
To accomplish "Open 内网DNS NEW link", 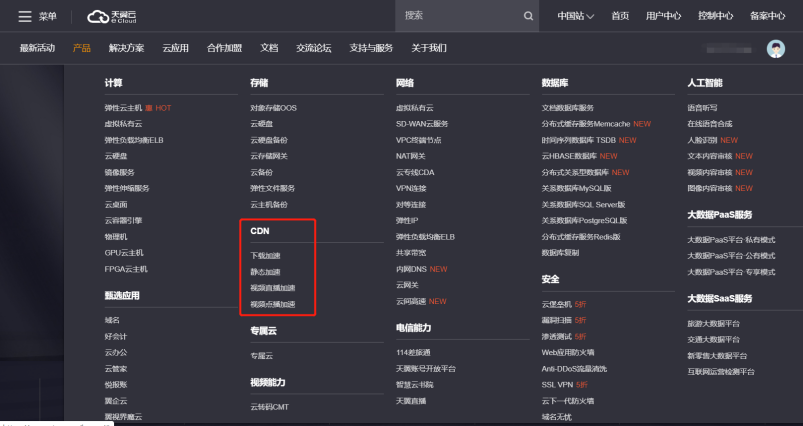I will click(x=421, y=269).
